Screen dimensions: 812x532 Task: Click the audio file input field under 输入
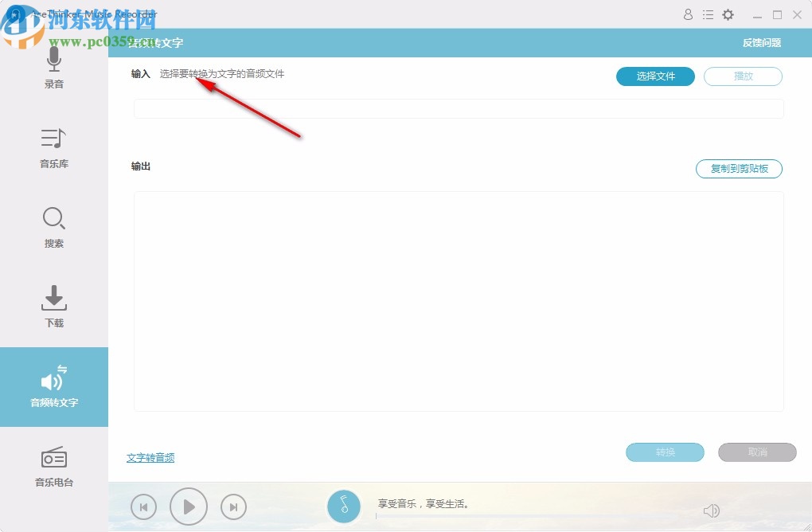(458, 108)
